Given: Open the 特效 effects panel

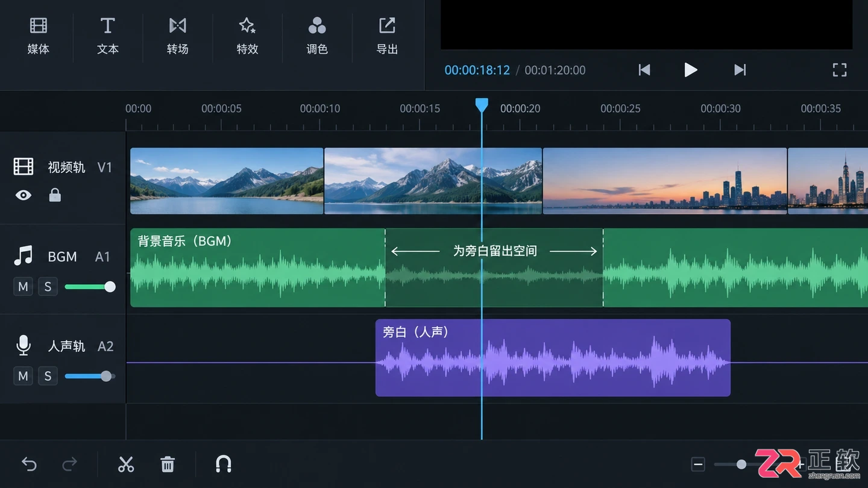Looking at the screenshot, I should [x=247, y=35].
